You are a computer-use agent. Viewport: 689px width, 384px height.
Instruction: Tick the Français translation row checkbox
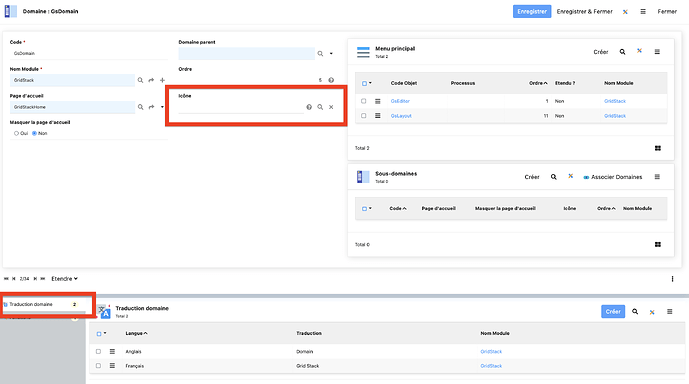98,366
